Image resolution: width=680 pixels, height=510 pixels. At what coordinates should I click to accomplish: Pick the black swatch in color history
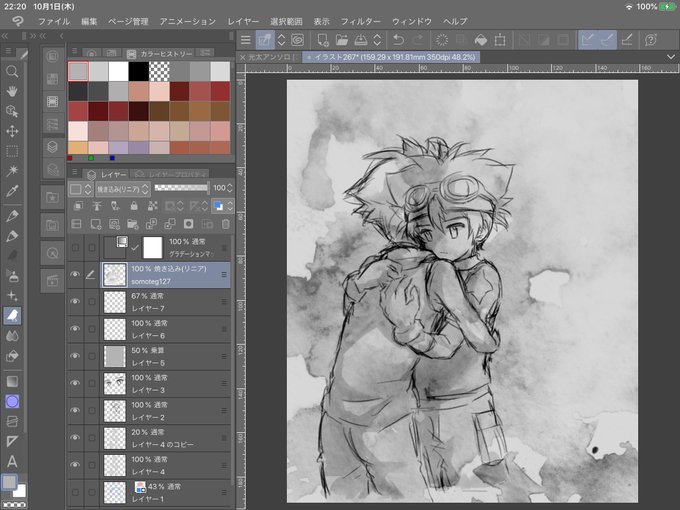139,71
